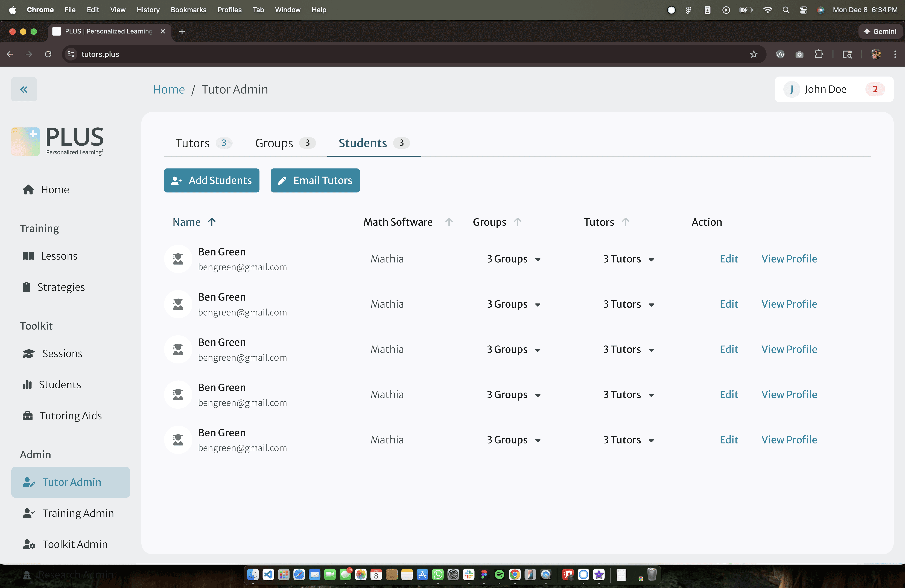Open Lessons via the book icon

point(28,256)
